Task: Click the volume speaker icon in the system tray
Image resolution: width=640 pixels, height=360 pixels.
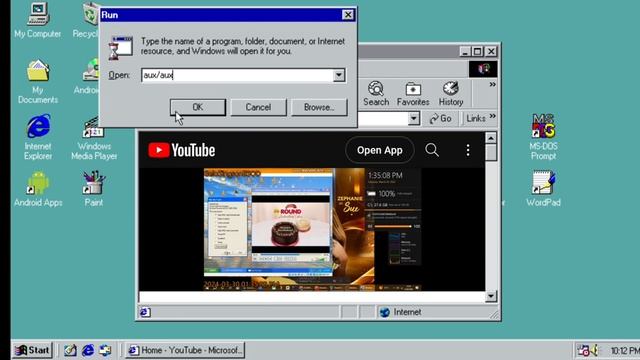Action: (595, 350)
